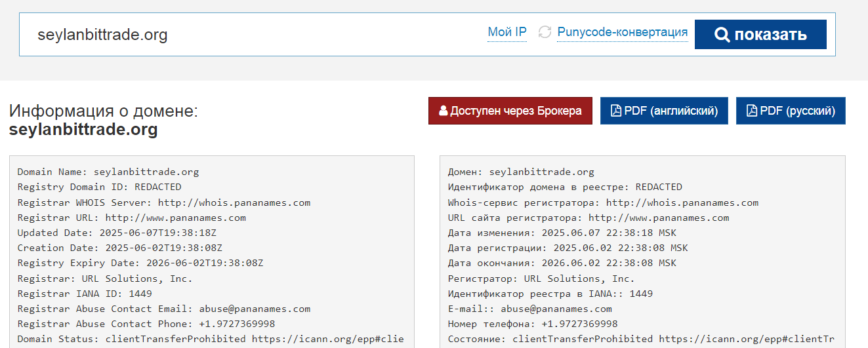Click the Доступен через Брокера button

point(510,111)
